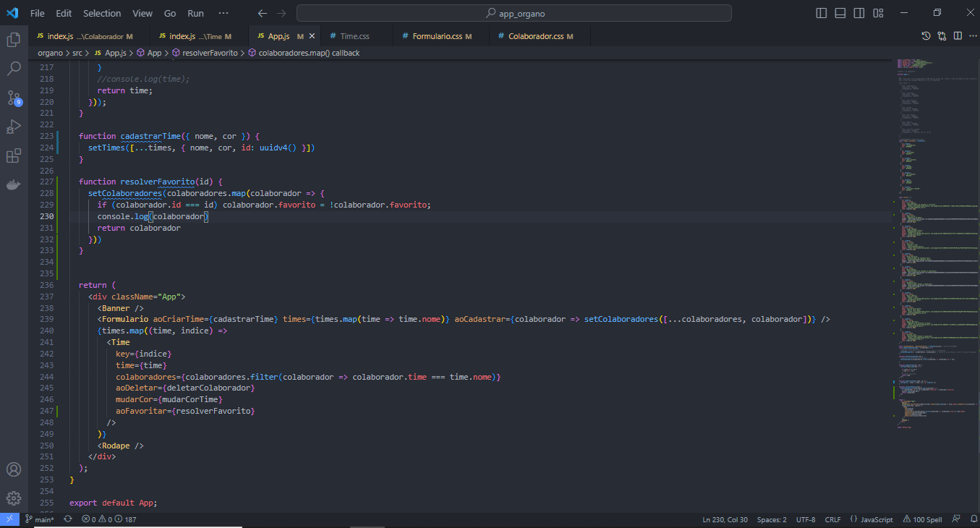Change JavaScript language mode
This screenshot has height=528, width=980.
click(872, 519)
